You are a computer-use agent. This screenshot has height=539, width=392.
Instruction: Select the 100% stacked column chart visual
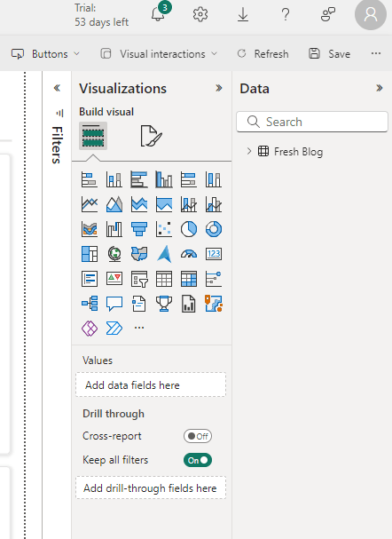pyautogui.click(x=214, y=179)
